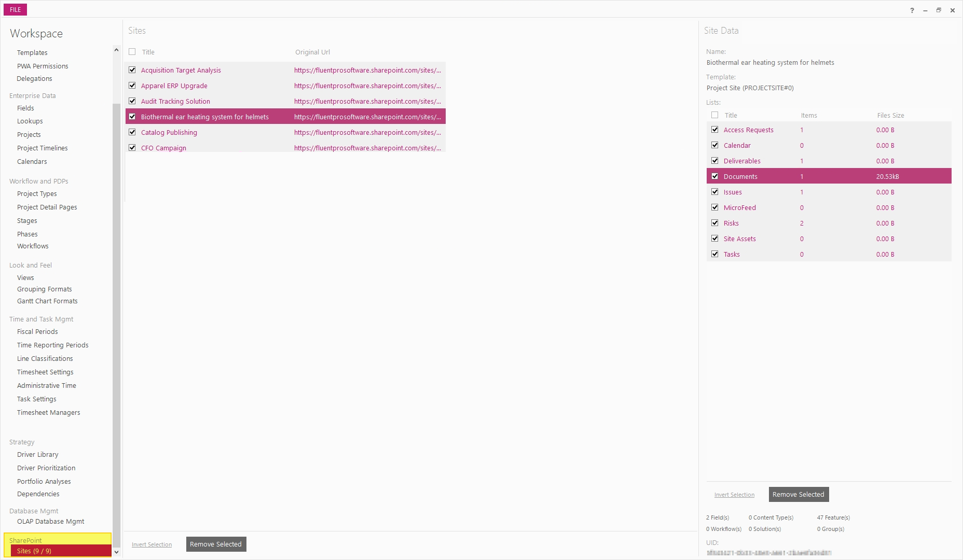Toggle select-all checkbox in Sites header
963x560 pixels.
132,52
